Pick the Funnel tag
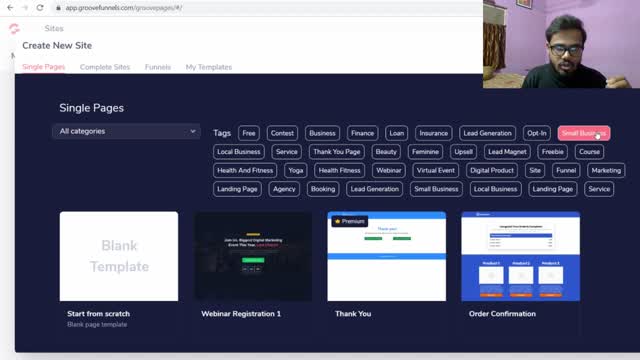Image resolution: width=640 pixels, height=360 pixels. click(566, 170)
